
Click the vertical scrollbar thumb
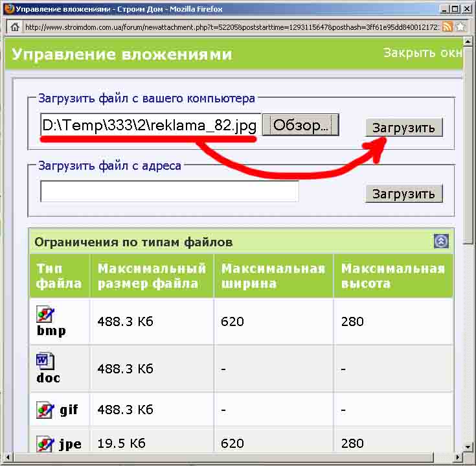tap(468, 145)
